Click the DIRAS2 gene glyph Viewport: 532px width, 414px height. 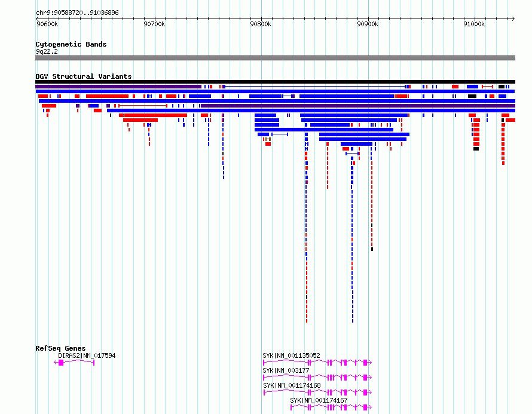coord(74,363)
